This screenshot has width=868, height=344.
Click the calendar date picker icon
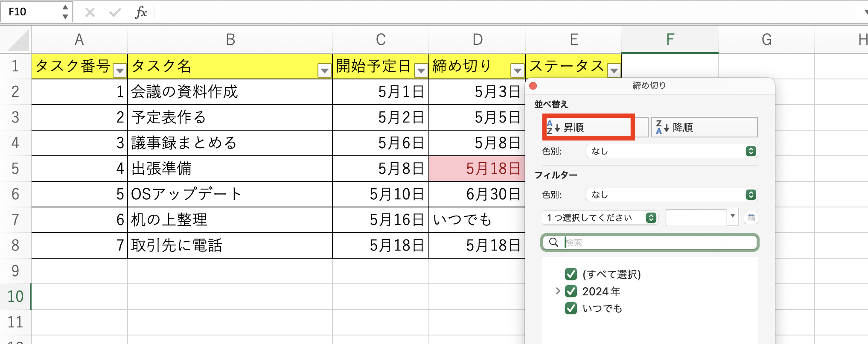point(751,218)
